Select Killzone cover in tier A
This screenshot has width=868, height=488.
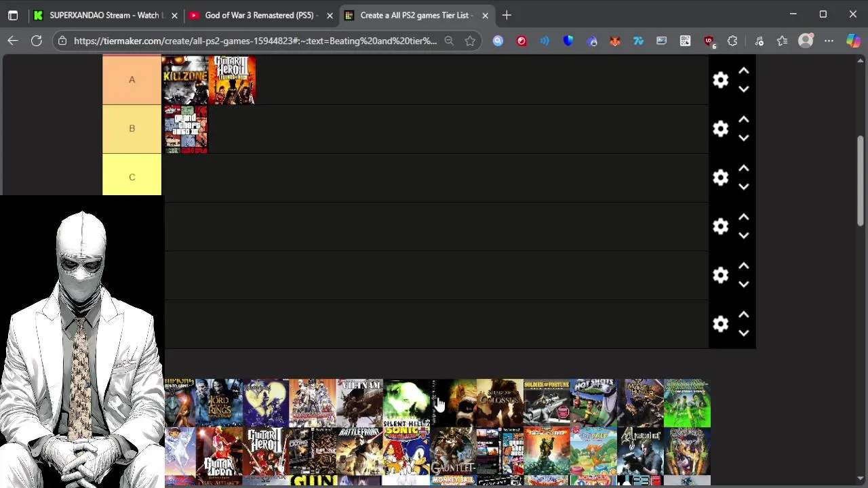tap(185, 80)
